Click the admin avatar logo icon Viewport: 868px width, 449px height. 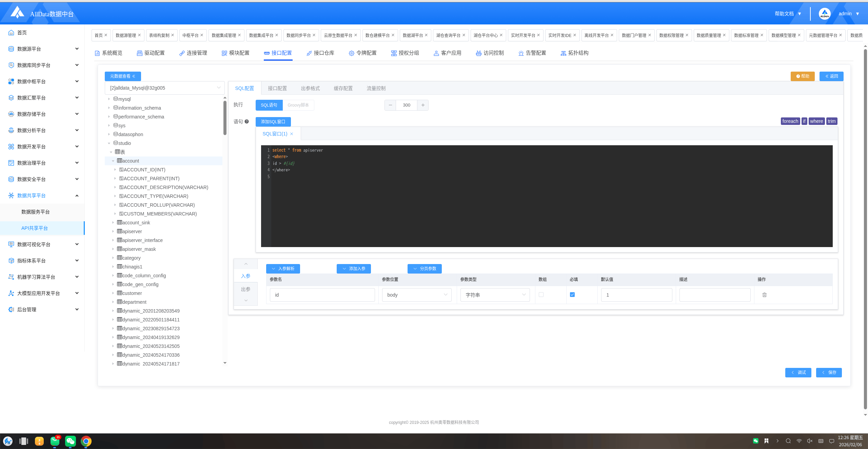click(x=825, y=14)
